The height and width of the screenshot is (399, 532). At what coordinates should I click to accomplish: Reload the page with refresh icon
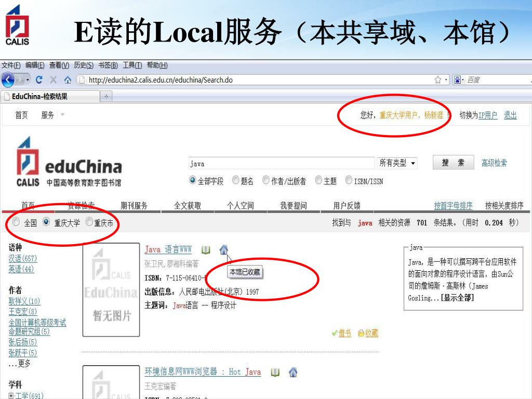click(x=38, y=79)
